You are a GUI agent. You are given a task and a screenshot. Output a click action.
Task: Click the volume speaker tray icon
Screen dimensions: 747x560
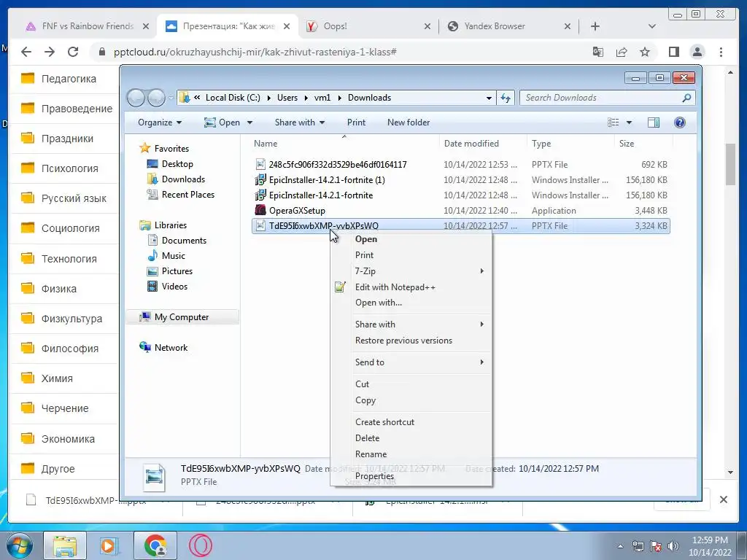673,546
